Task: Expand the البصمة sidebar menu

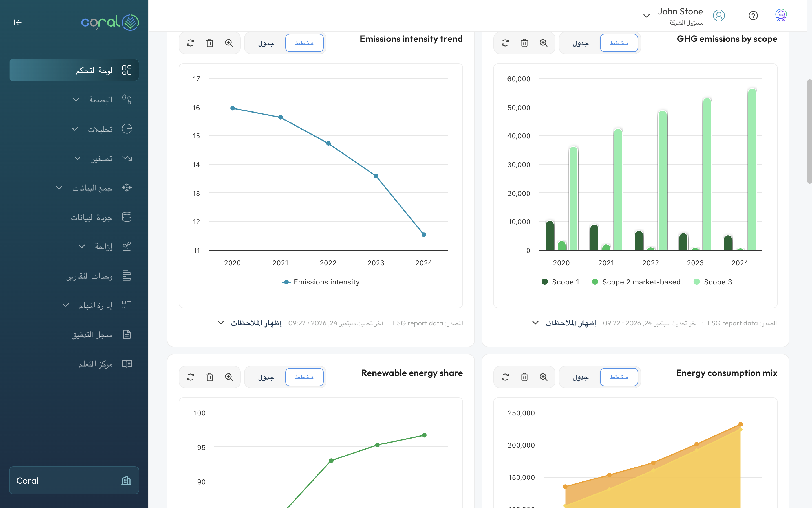Action: [x=74, y=99]
